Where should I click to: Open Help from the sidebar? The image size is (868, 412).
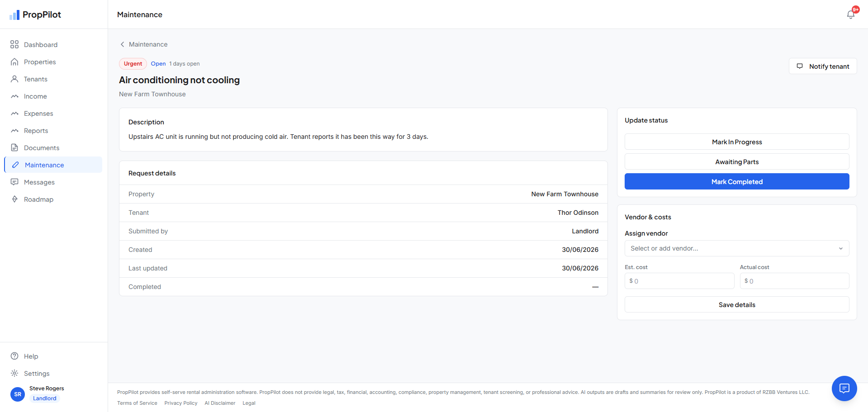click(x=53, y=356)
